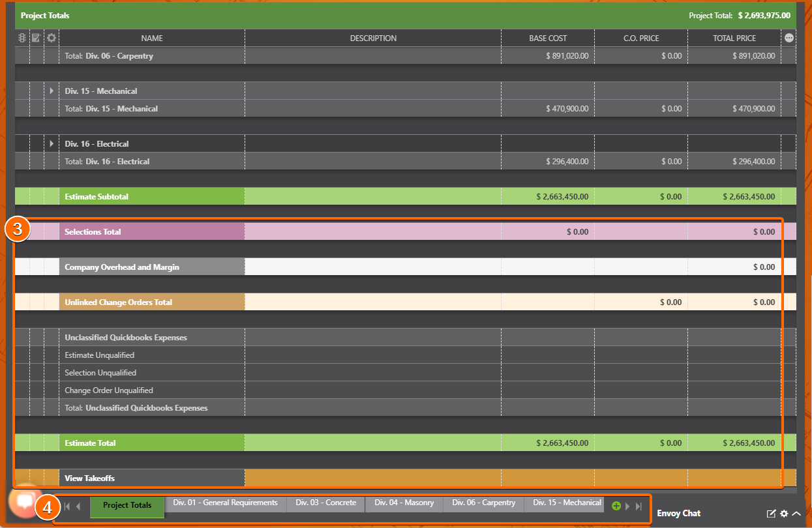Add a new sheet with the green plus icon
This screenshot has height=528, width=812.
coord(616,506)
